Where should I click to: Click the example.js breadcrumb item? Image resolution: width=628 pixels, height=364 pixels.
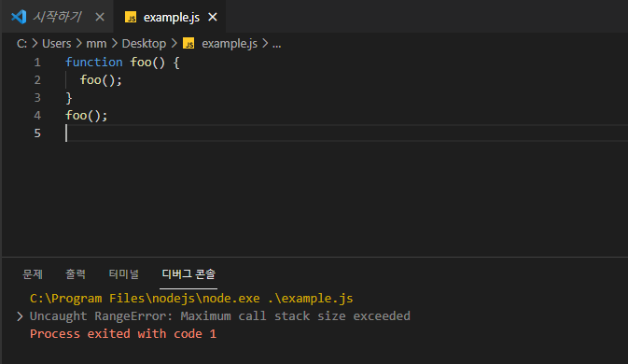tap(230, 43)
